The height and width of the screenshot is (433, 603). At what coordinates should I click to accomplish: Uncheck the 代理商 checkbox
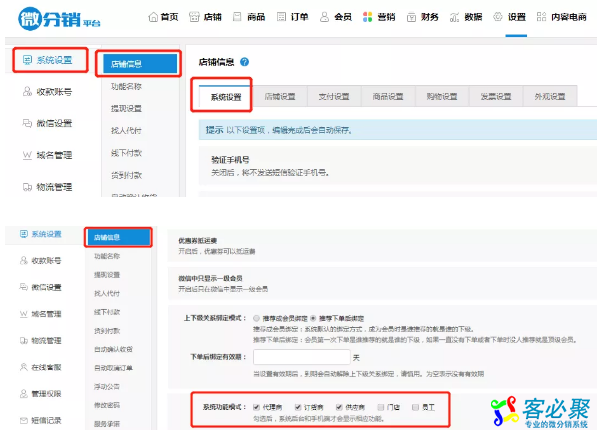coord(257,407)
